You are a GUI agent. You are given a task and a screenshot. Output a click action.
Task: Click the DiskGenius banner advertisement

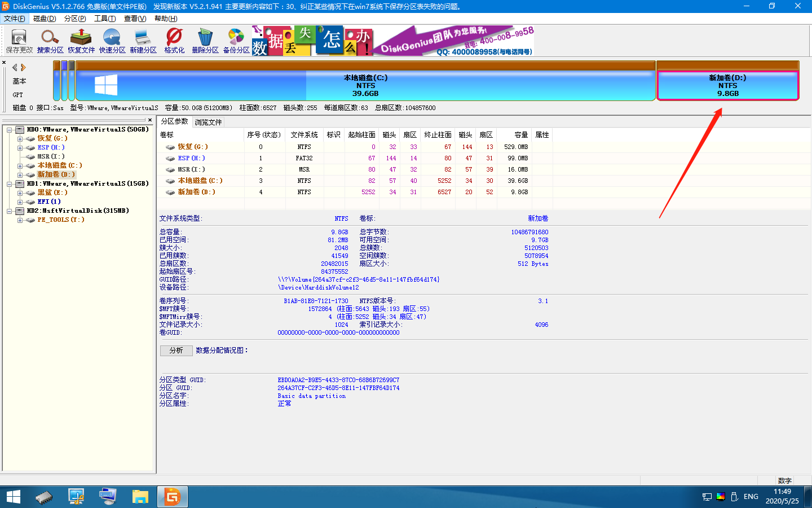pos(392,41)
